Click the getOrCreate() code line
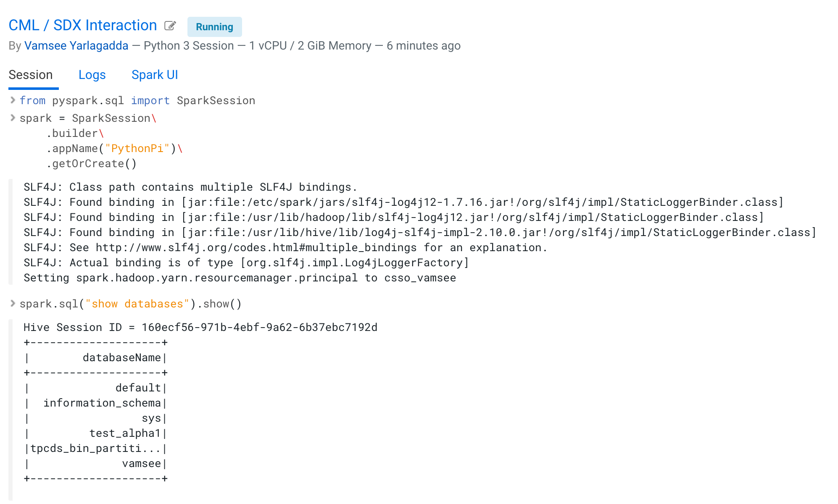Viewport: 838px width, 504px height. coord(92,163)
